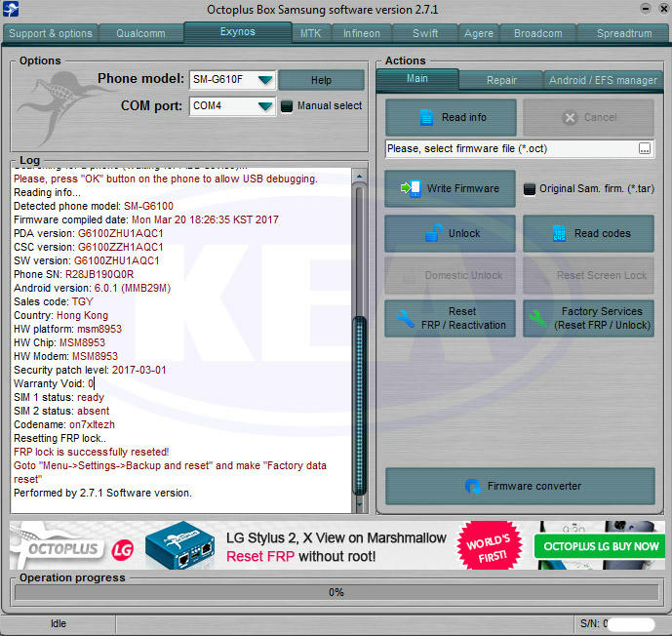Click the 'Codename: on7xltezh' log line
This screenshot has width=672, height=636.
(x=64, y=424)
